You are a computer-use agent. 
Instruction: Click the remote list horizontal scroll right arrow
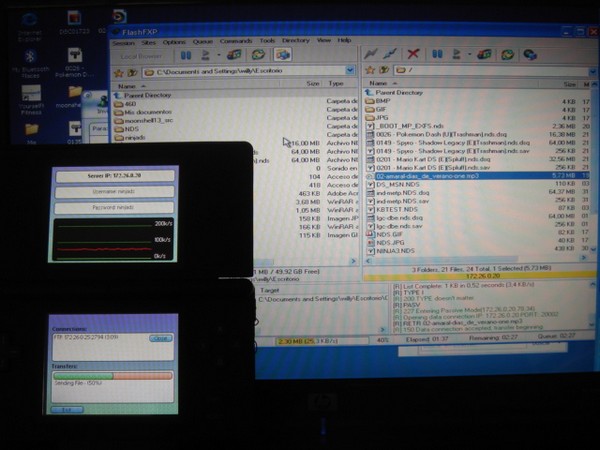(x=584, y=258)
